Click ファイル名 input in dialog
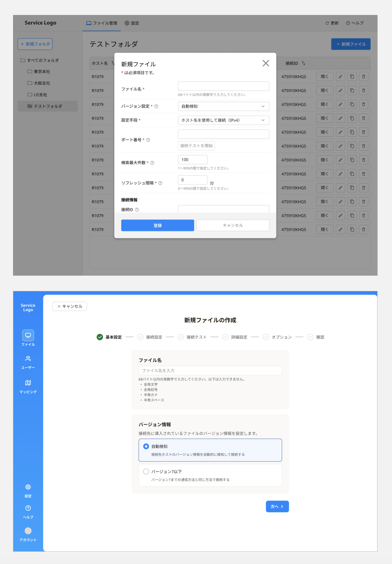392x564 pixels. (x=224, y=86)
